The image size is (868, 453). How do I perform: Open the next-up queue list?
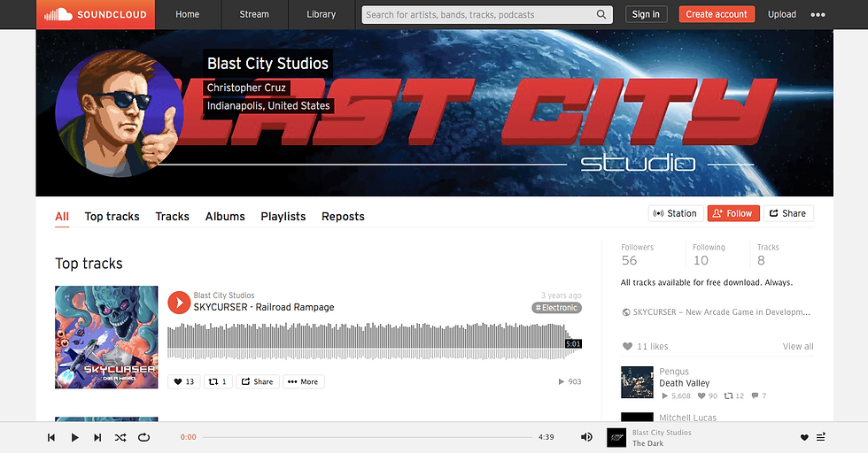(x=821, y=437)
